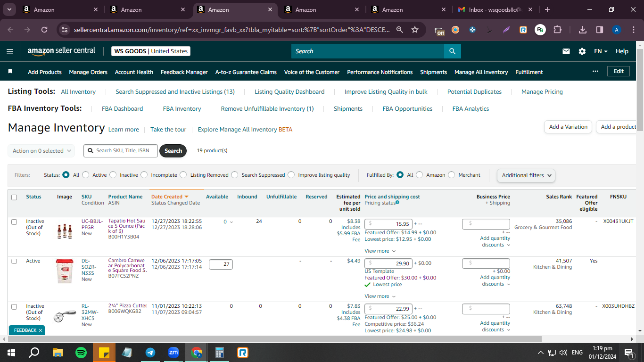Open Feedback Manager in the nav bar

(184, 72)
